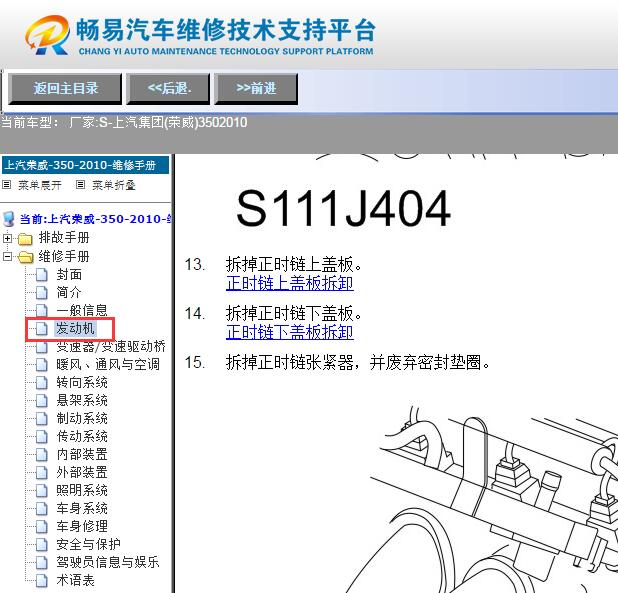This screenshot has height=593, width=618.
Task: Click the page icon beside 制动系统
Action: 42,419
